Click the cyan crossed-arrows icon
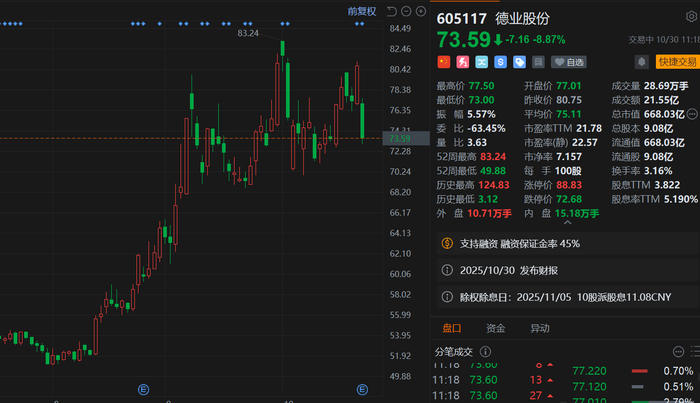This screenshot has height=403, width=700. coord(481,62)
